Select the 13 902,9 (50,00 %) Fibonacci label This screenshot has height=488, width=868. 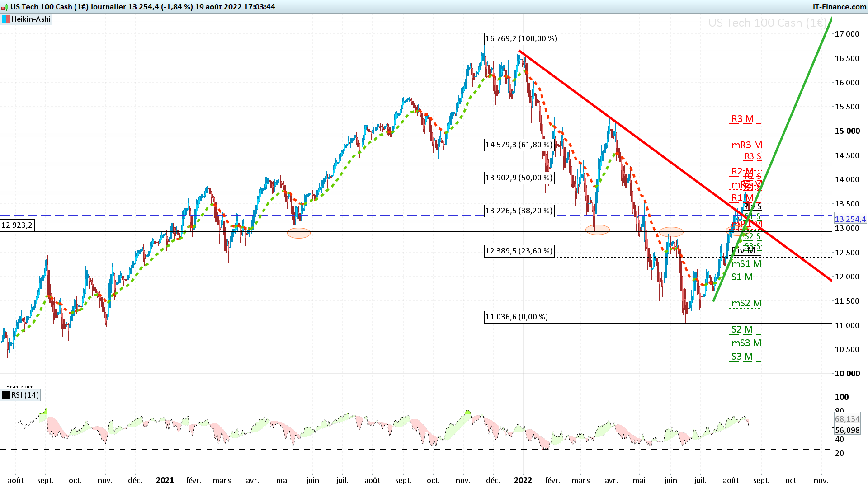pyautogui.click(x=519, y=178)
